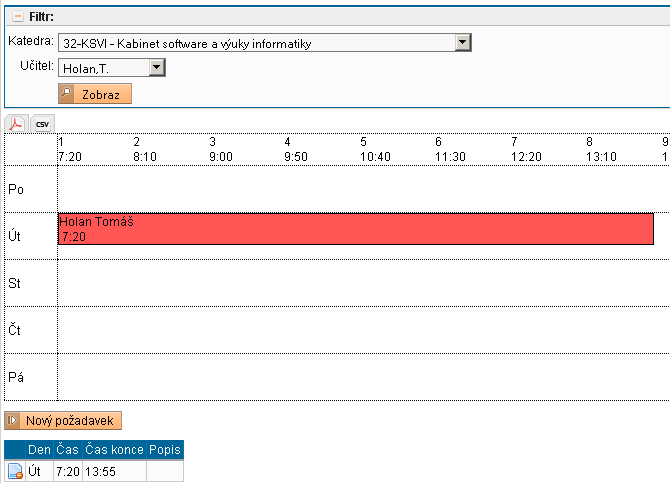Open the Učitel dropdown showing Holan,T.
Image resolution: width=670 pixels, height=483 pixels.
156,68
